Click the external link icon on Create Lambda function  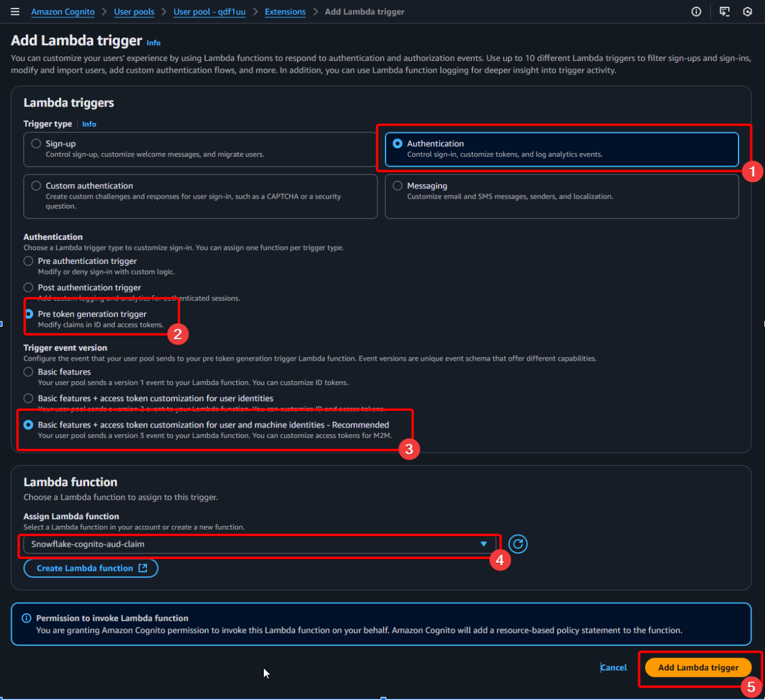tap(143, 568)
